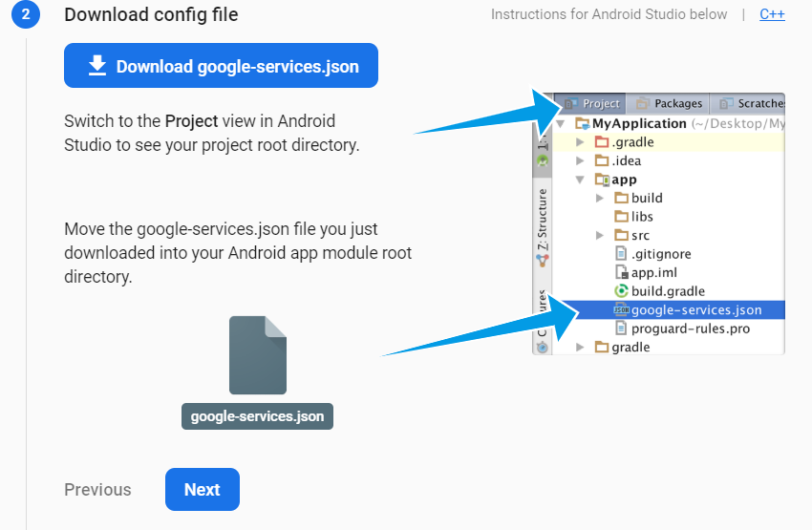812x530 pixels.
Task: Switch to the Project tab
Action: click(592, 103)
